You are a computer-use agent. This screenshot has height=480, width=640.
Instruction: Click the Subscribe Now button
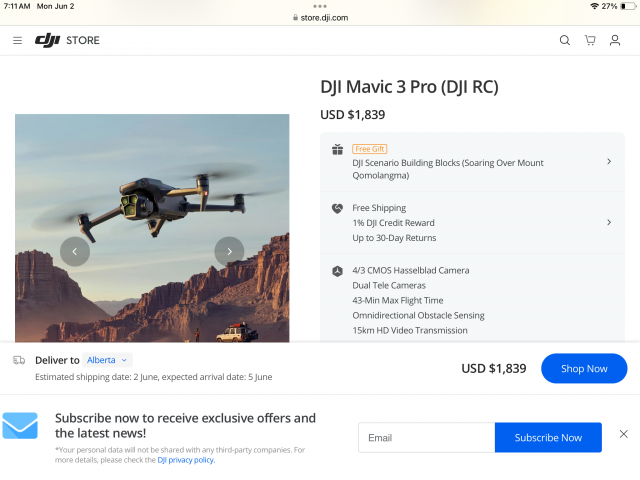(x=548, y=438)
